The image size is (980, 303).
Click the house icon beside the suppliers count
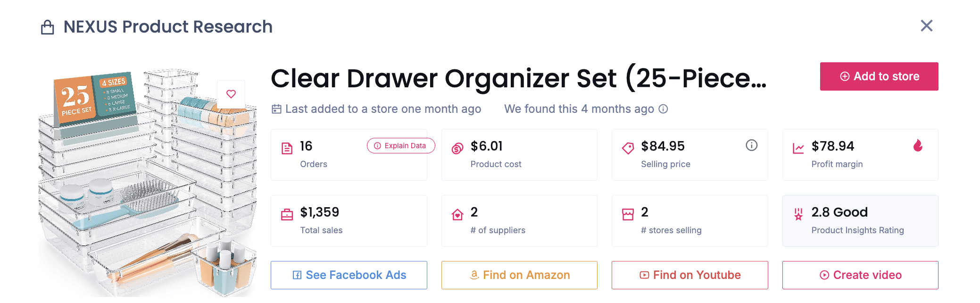[457, 213]
